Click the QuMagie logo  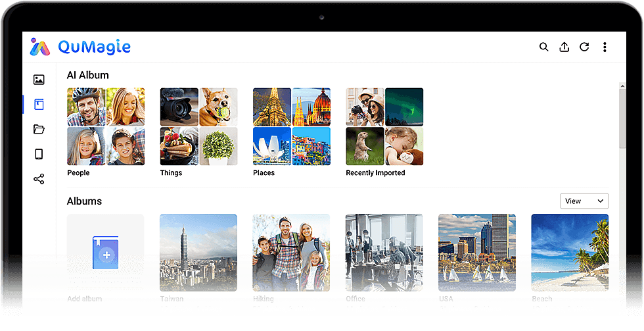(80, 47)
